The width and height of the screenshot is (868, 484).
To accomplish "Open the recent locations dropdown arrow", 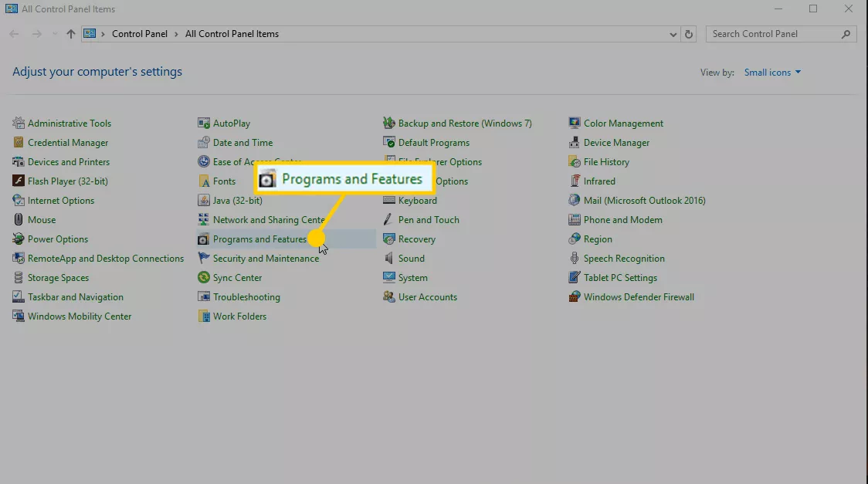I will pos(55,34).
